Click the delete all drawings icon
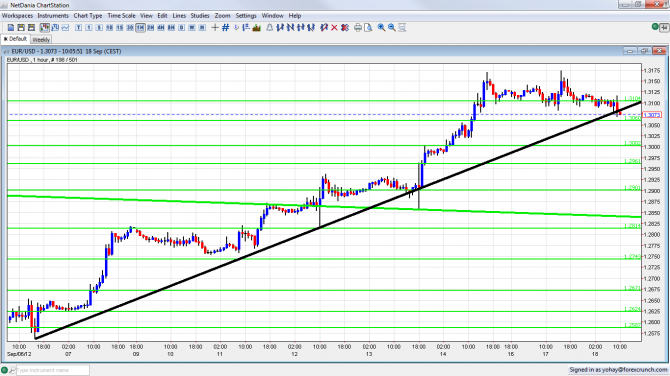Image resolution: width=670 pixels, height=376 pixels. coord(345,27)
